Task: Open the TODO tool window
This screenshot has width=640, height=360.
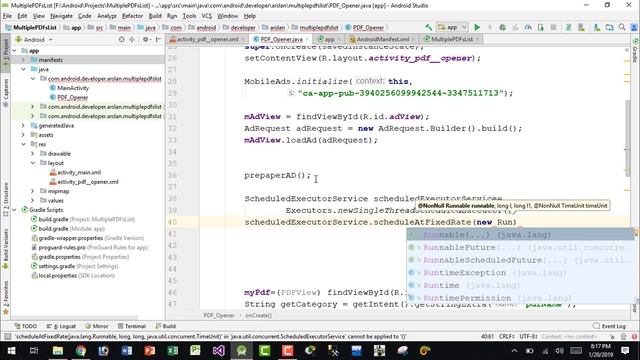Action: point(26,326)
